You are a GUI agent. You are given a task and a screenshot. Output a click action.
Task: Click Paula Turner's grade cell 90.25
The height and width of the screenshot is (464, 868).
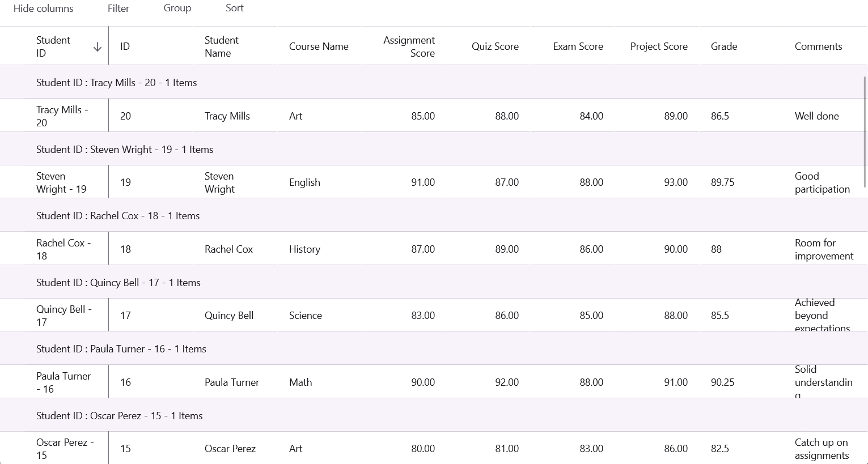pos(722,382)
